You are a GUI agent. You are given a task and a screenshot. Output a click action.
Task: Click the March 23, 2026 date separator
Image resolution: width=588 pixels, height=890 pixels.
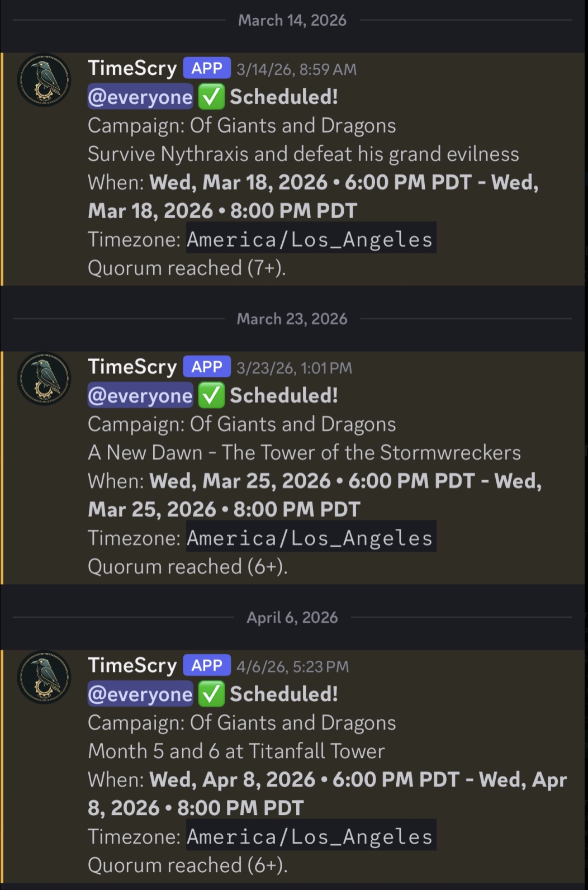[293, 319]
